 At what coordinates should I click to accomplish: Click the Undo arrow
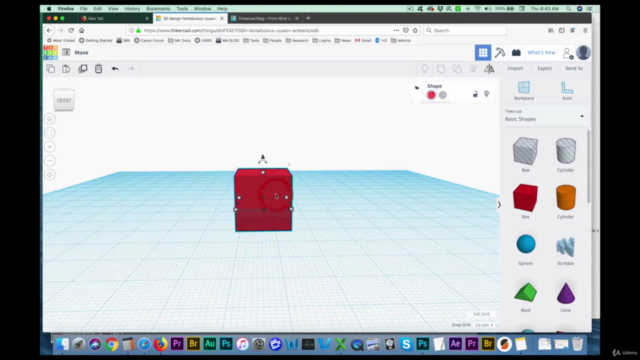[x=115, y=69]
